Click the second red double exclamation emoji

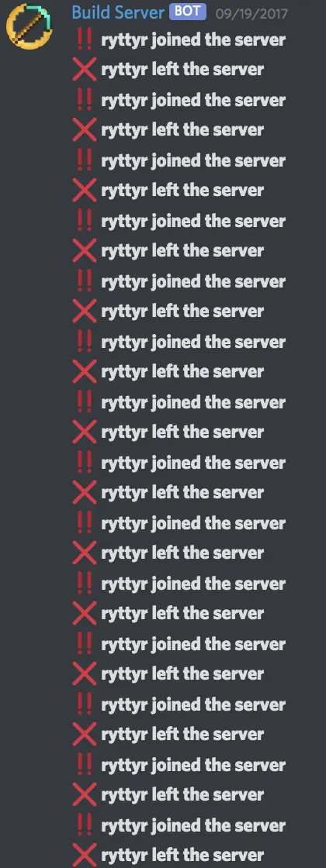(x=85, y=100)
